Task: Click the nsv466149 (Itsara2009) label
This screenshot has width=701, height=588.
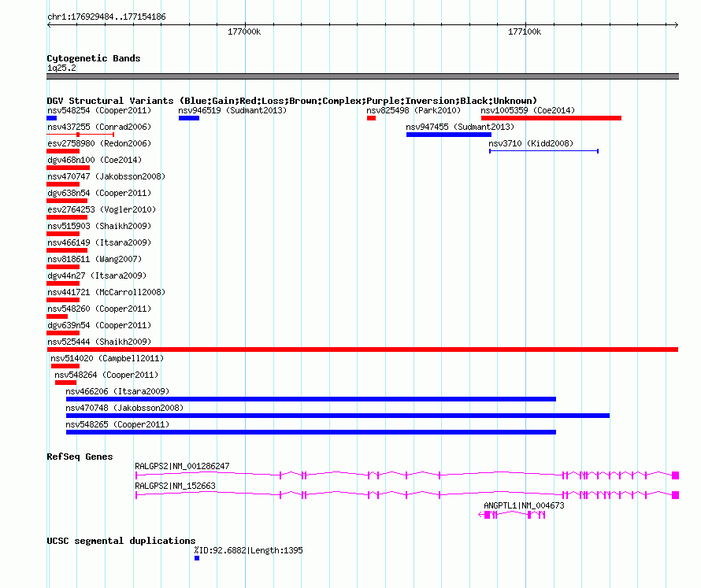Action: [x=99, y=242]
